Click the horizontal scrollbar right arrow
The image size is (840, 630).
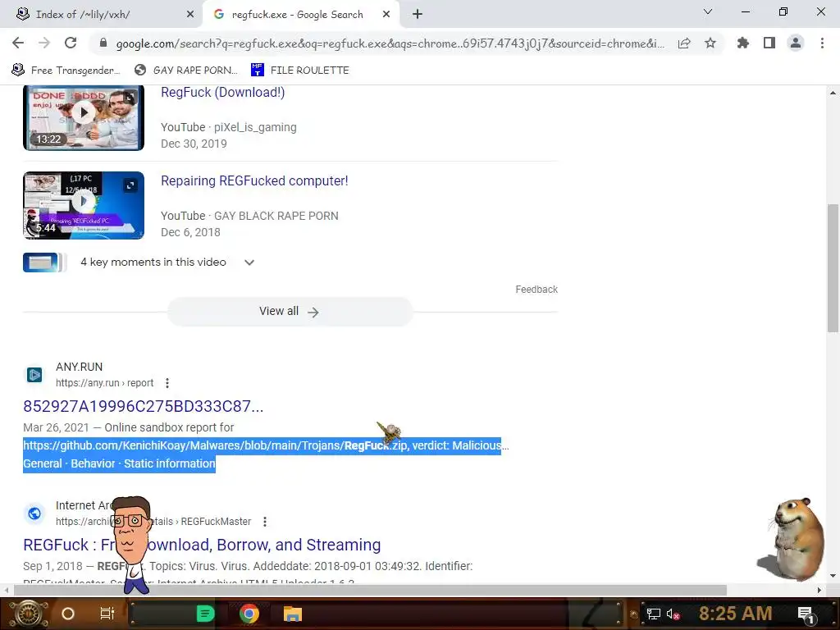[819, 590]
